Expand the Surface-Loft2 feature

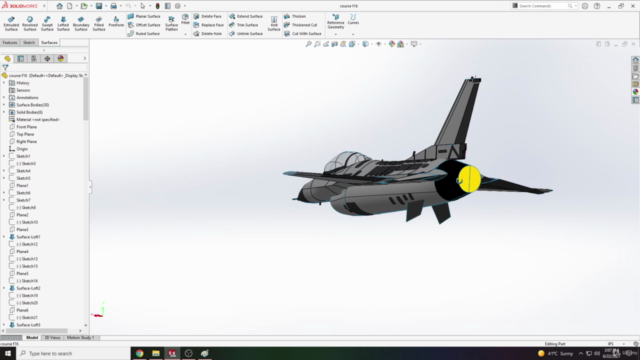point(4,288)
